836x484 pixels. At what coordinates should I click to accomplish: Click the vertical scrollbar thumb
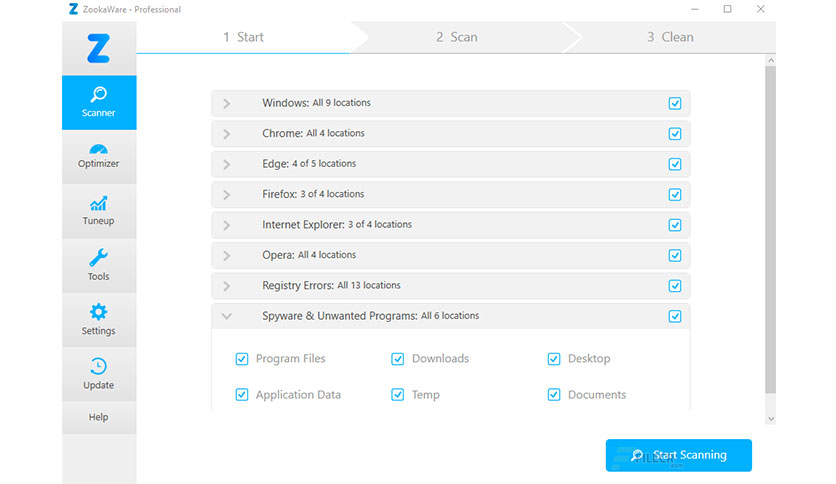pos(770,230)
